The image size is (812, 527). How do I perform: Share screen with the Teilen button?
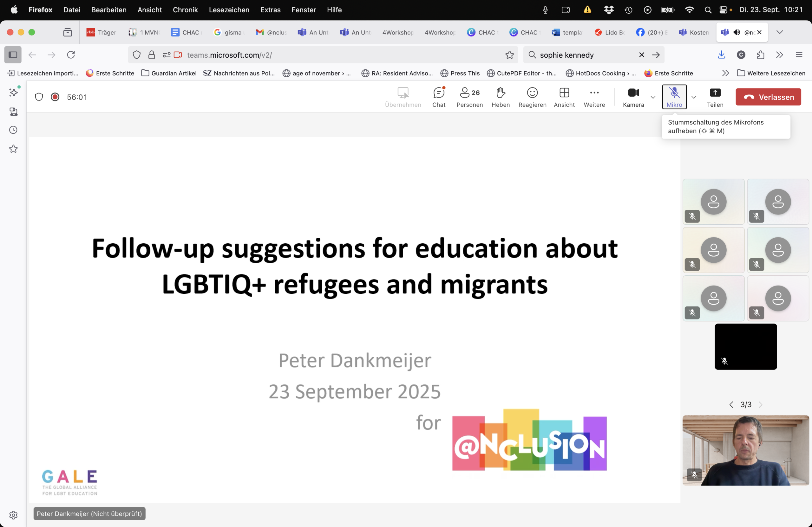coord(715,97)
